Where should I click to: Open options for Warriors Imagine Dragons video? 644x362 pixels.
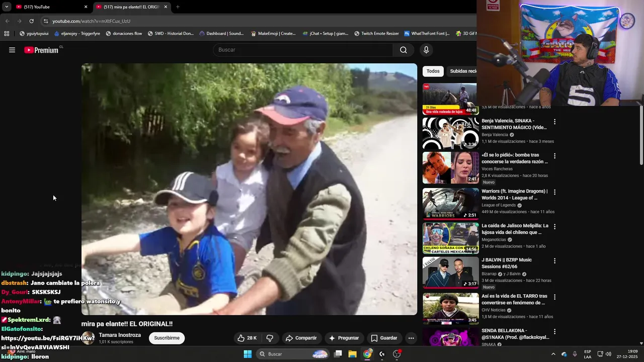click(x=555, y=192)
